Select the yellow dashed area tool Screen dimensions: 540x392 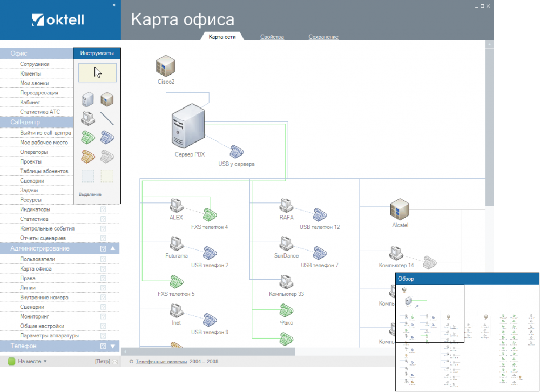(107, 175)
